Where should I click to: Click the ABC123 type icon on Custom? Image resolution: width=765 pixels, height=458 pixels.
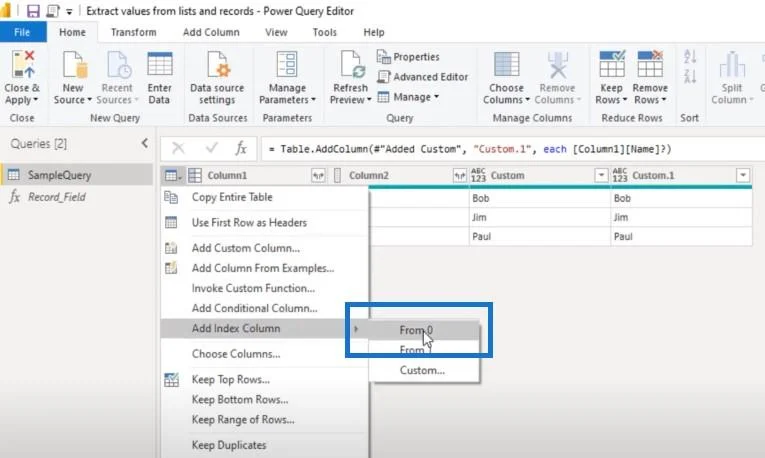tap(478, 175)
